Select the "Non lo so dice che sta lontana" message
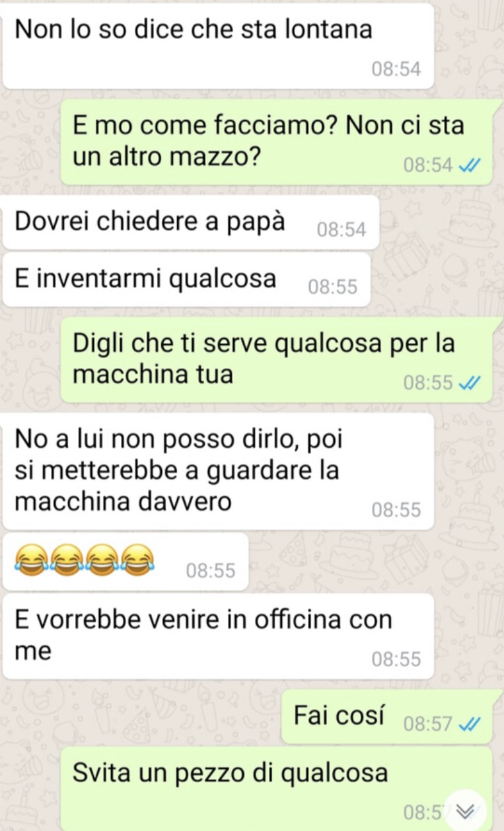Image resolution: width=504 pixels, height=831 pixels. (x=218, y=45)
